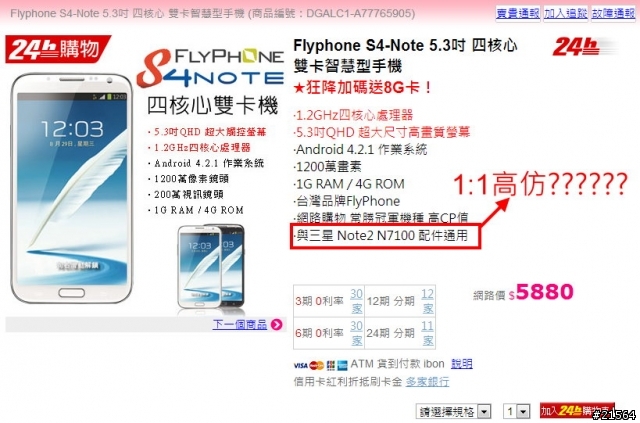640x423 pixels.
Task: Click the pink arrow next to 下一個商品
Action: pos(276,325)
